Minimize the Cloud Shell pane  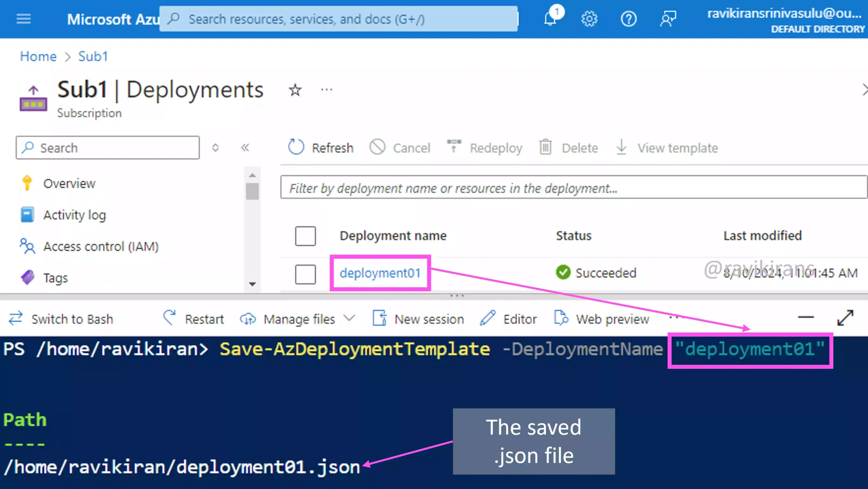[x=806, y=318]
